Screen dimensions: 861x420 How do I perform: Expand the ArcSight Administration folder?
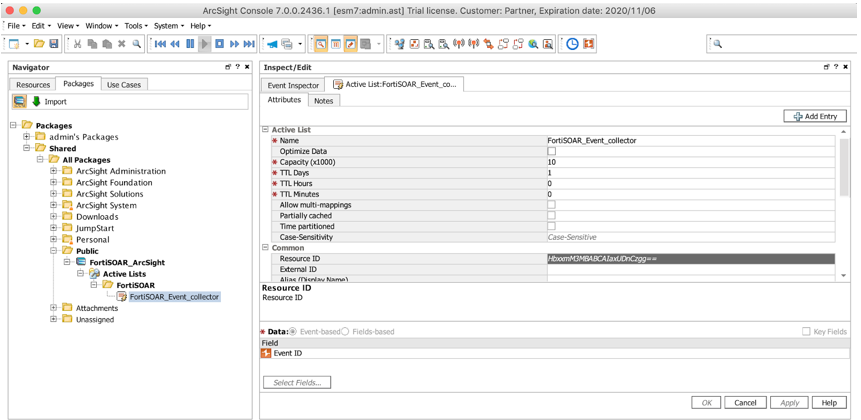click(54, 171)
